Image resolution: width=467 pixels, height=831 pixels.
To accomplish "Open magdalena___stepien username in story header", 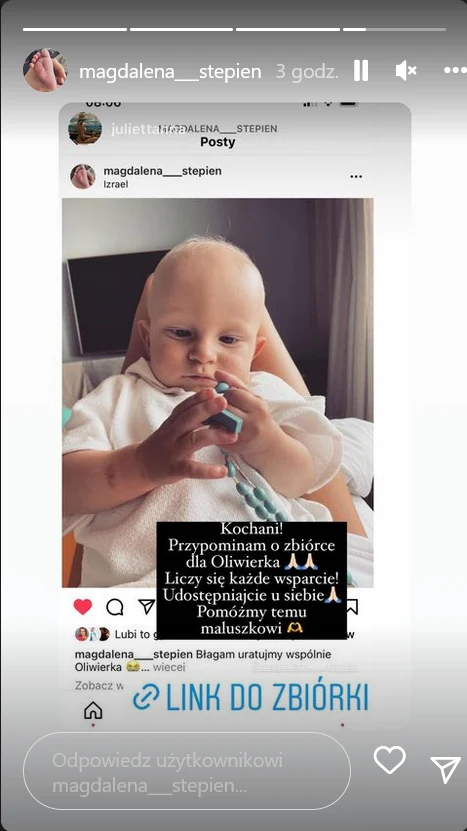I will (170, 72).
